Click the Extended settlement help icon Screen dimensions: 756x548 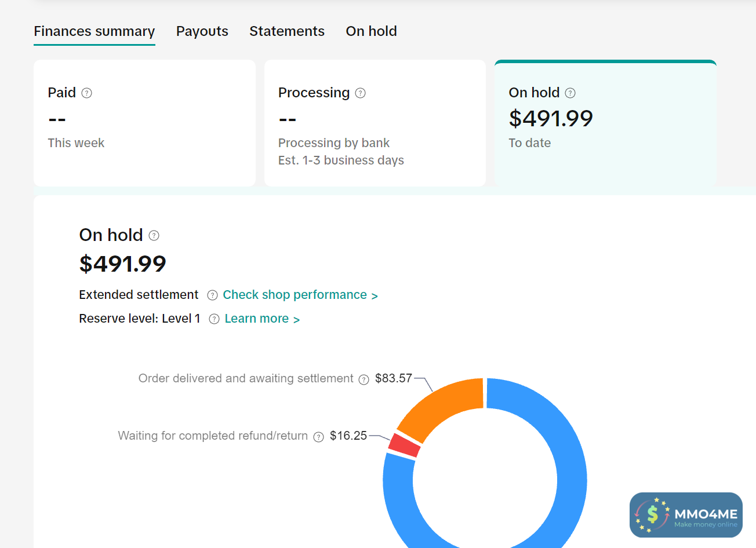click(213, 295)
